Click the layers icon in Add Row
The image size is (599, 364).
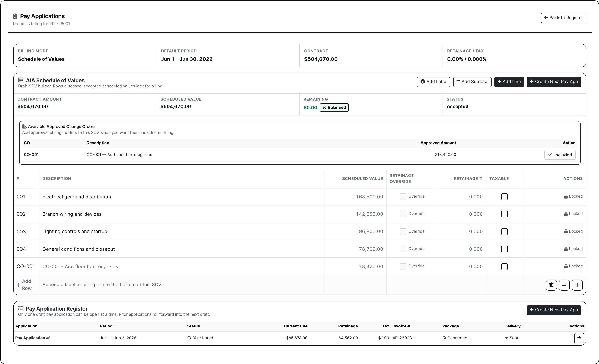[x=551, y=285]
